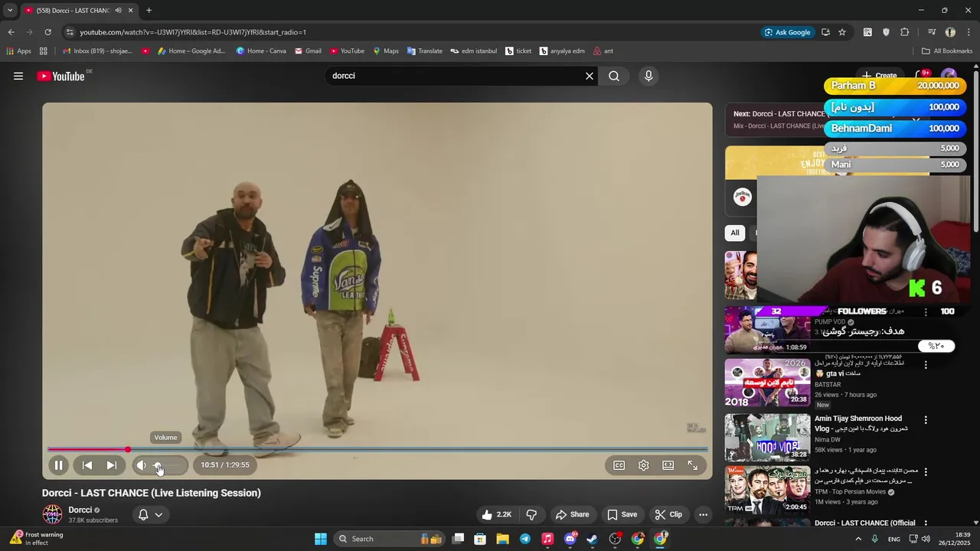
Task: Open the player settings gear
Action: [644, 465]
